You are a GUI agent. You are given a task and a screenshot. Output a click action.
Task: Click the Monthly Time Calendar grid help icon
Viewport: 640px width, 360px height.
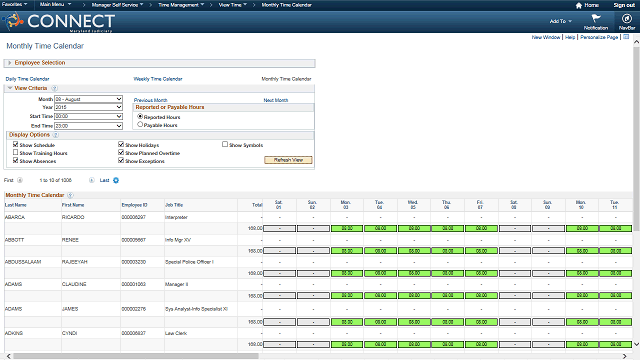click(70, 195)
